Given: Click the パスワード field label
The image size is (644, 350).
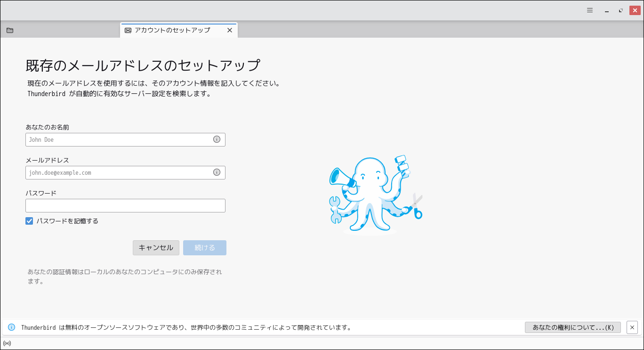Looking at the screenshot, I should (41, 193).
